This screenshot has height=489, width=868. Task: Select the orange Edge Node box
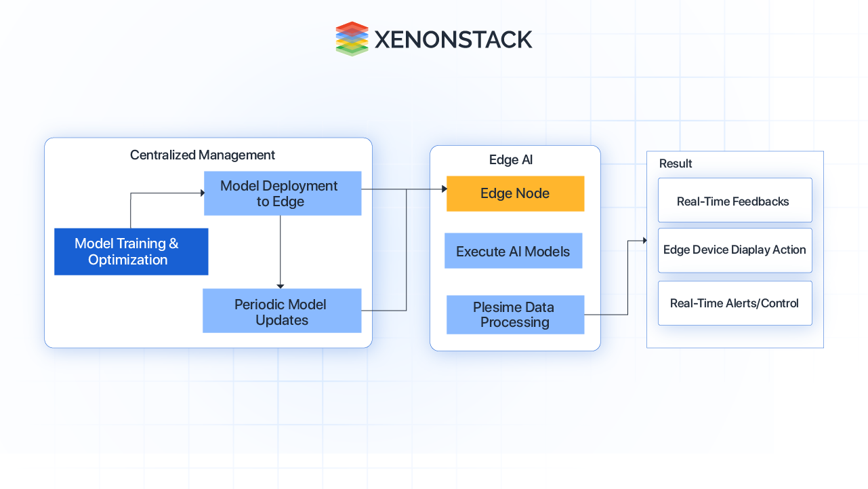515,193
